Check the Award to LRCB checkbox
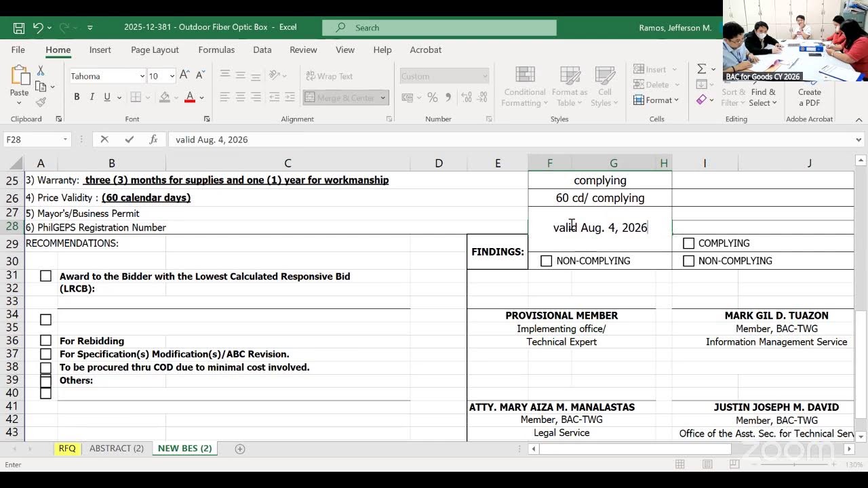This screenshot has height=488, width=868. [45, 276]
